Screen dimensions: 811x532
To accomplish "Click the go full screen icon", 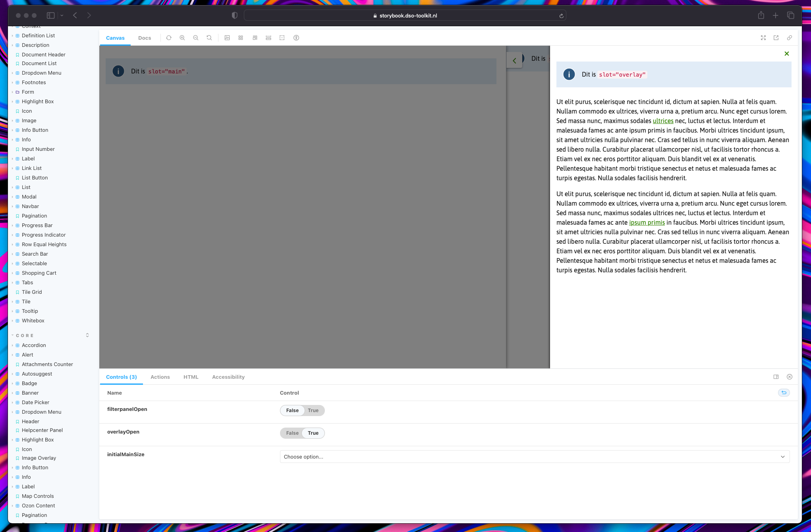I will tap(763, 38).
